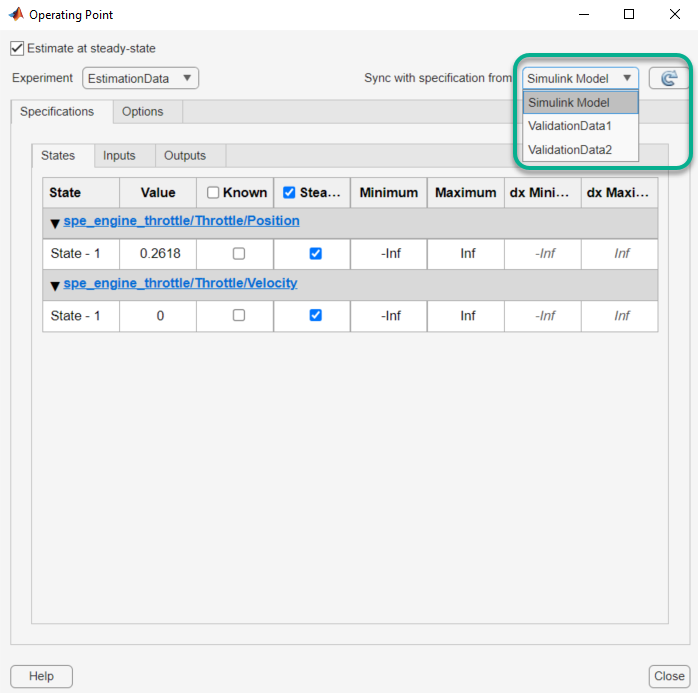Select Simulink Model from dropdown list

(x=580, y=103)
